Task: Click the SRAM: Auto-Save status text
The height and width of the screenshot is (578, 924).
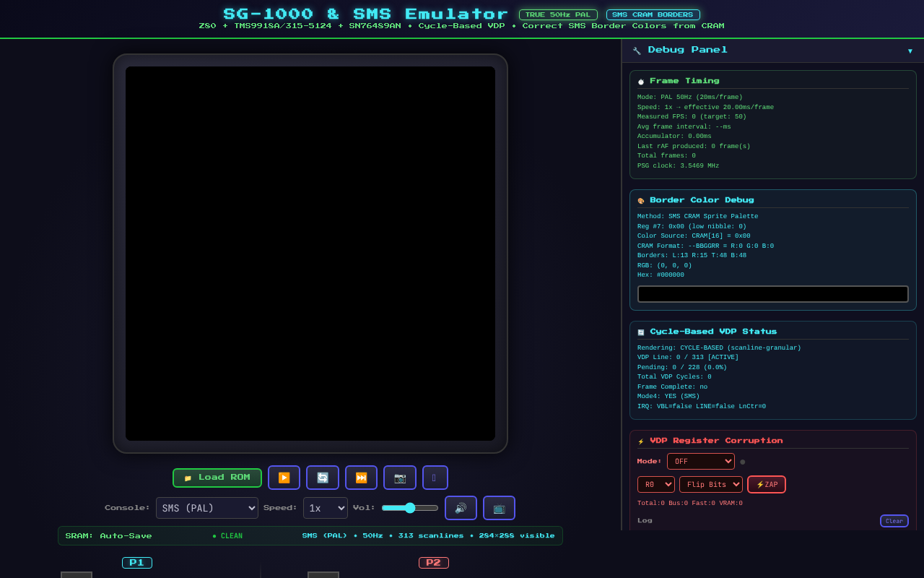Action: (109, 536)
